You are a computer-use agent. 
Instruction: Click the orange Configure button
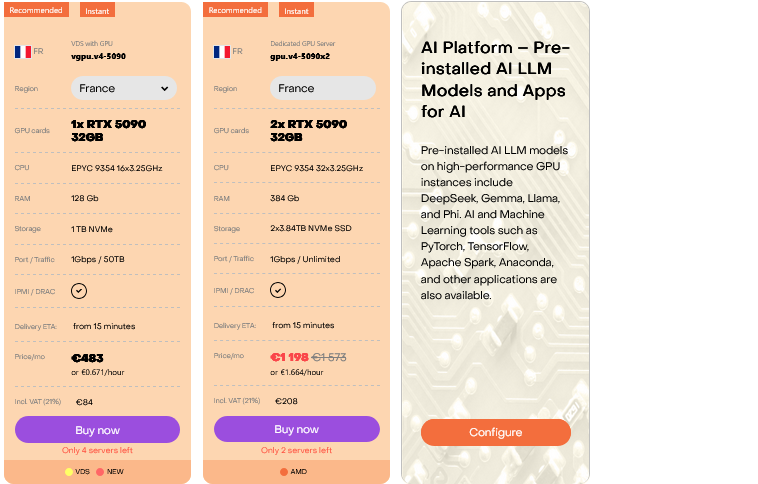click(495, 432)
